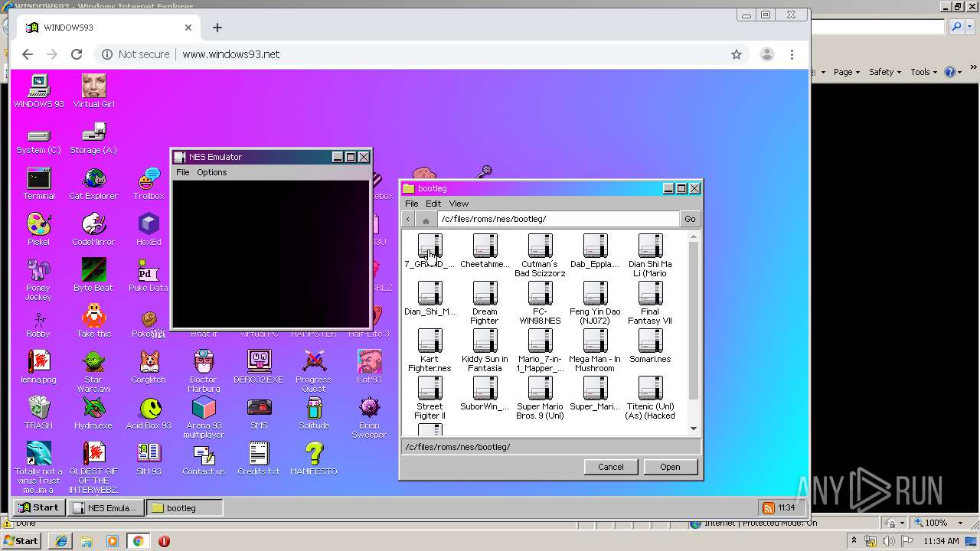Open Corglitch dog icon

149,367
